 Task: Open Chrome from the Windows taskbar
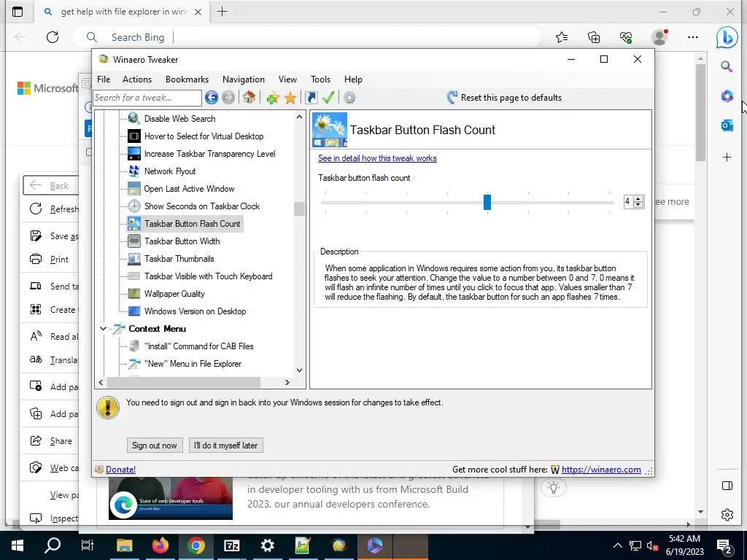point(196,545)
